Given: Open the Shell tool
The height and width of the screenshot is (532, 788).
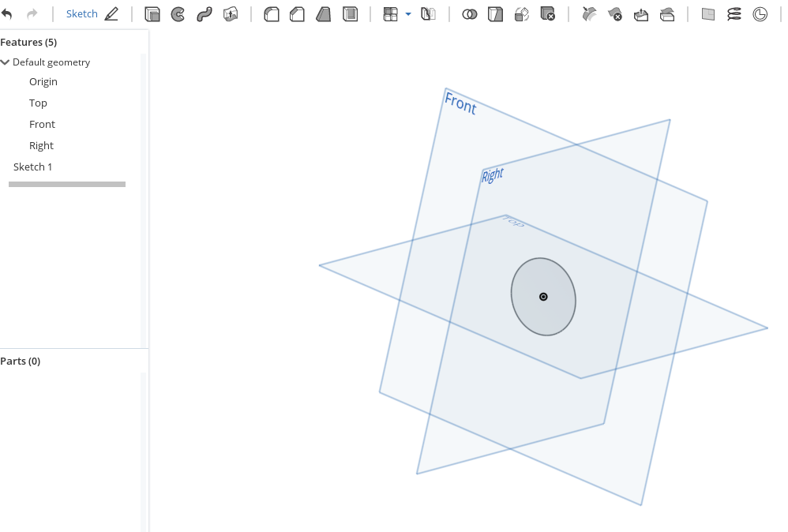Looking at the screenshot, I should click(x=351, y=14).
